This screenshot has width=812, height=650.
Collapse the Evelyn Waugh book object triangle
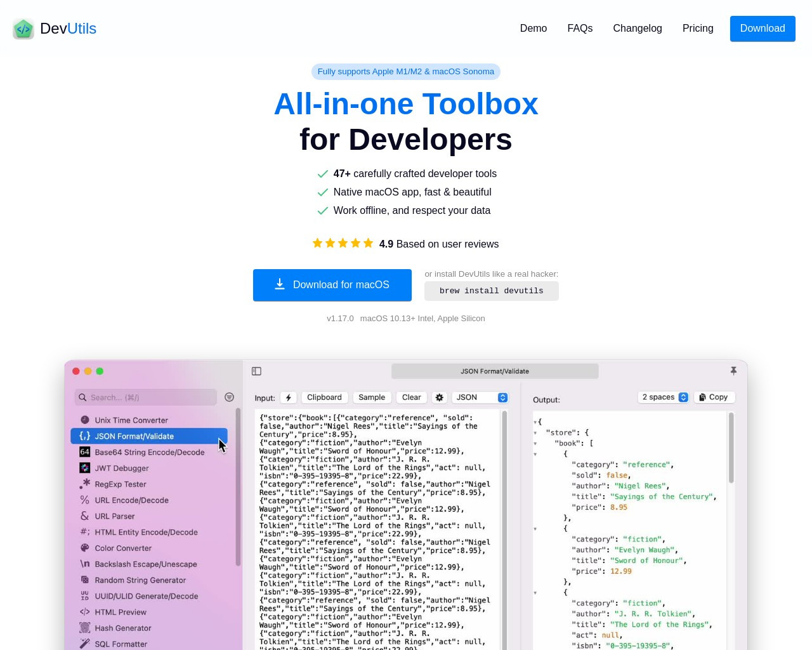(535, 529)
